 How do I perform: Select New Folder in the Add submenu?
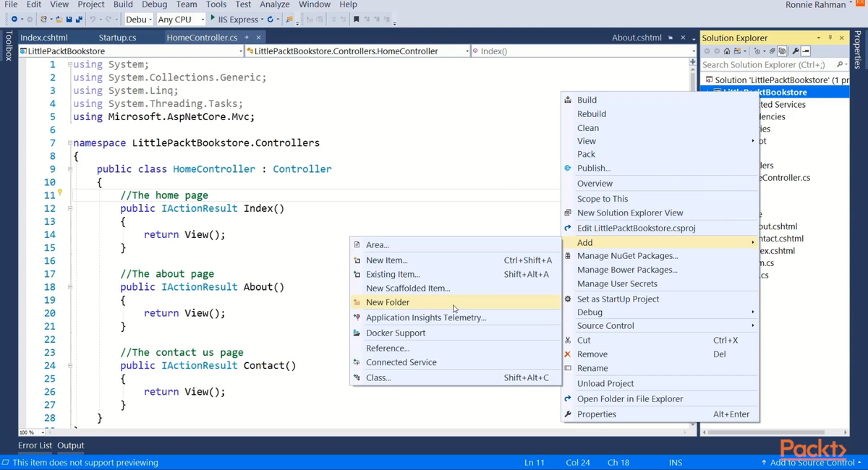coord(456,302)
